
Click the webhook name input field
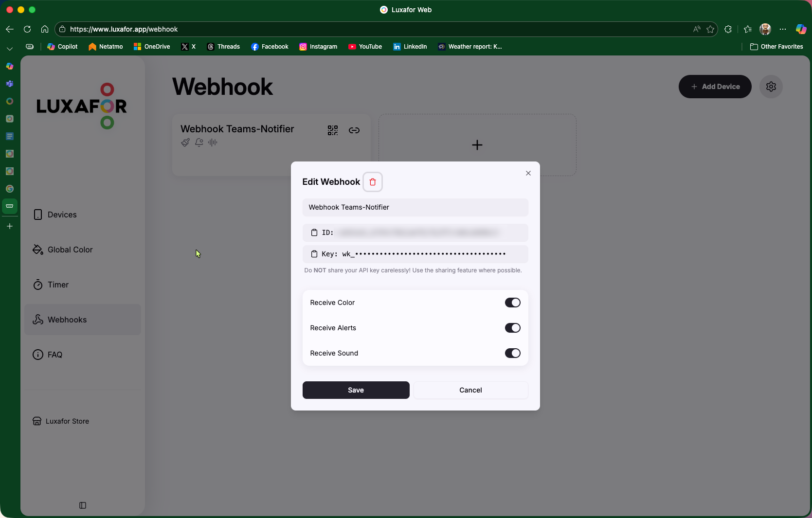415,207
